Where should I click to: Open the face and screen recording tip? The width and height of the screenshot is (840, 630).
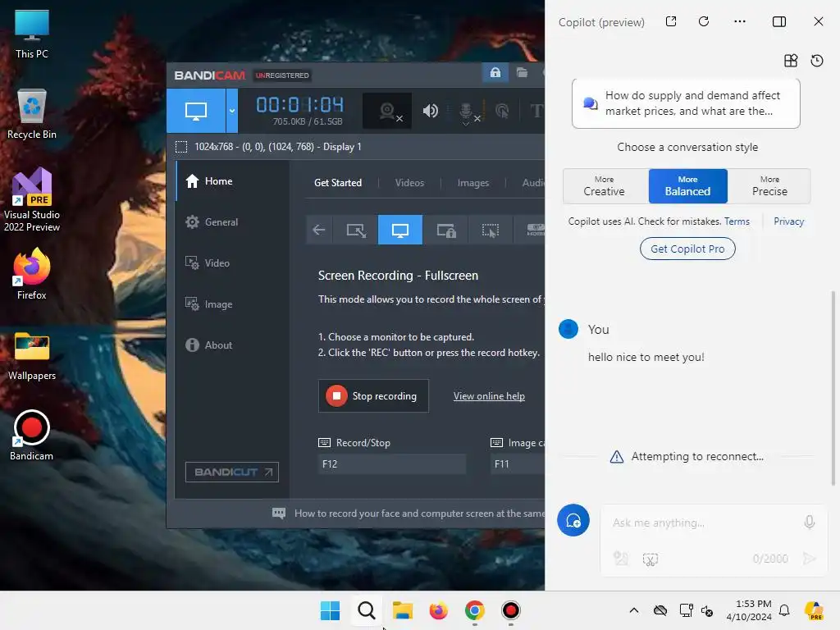click(409, 514)
